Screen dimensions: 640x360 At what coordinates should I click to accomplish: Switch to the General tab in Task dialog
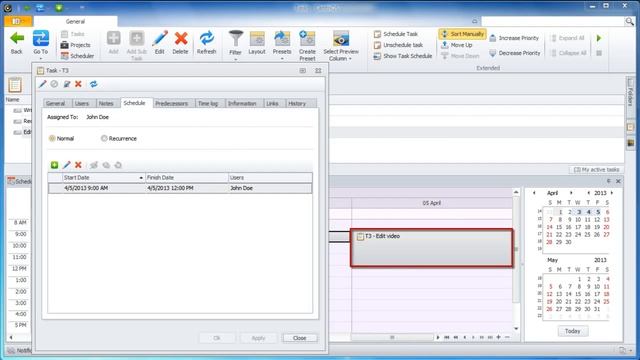(55, 104)
